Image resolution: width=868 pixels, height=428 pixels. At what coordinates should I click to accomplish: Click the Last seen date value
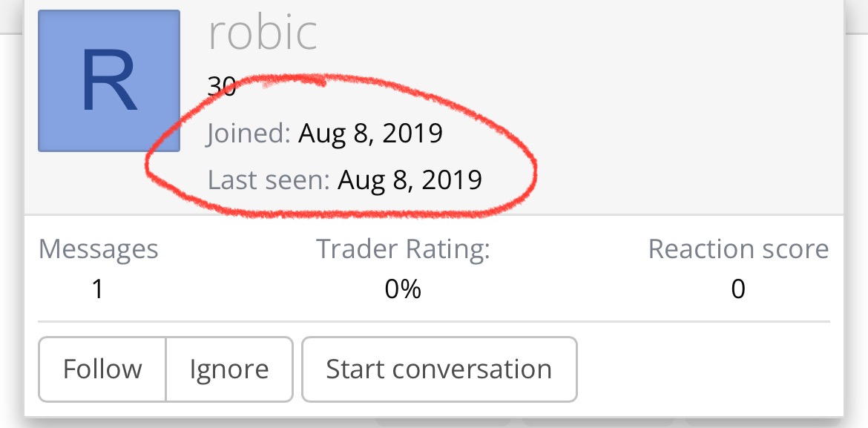tap(410, 180)
